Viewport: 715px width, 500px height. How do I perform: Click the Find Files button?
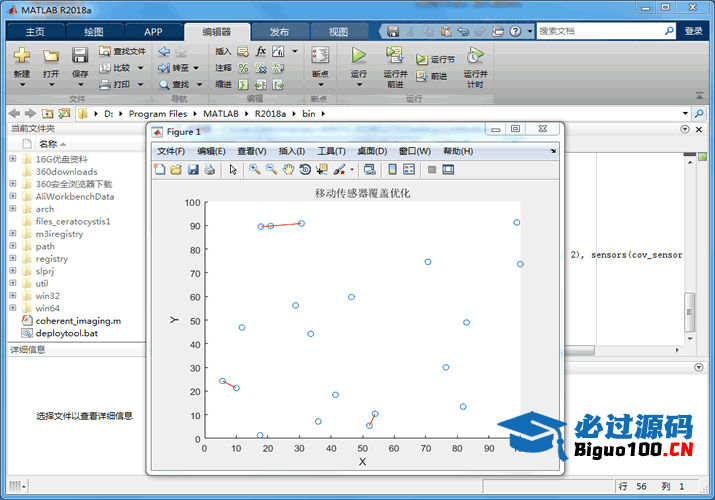(123, 51)
